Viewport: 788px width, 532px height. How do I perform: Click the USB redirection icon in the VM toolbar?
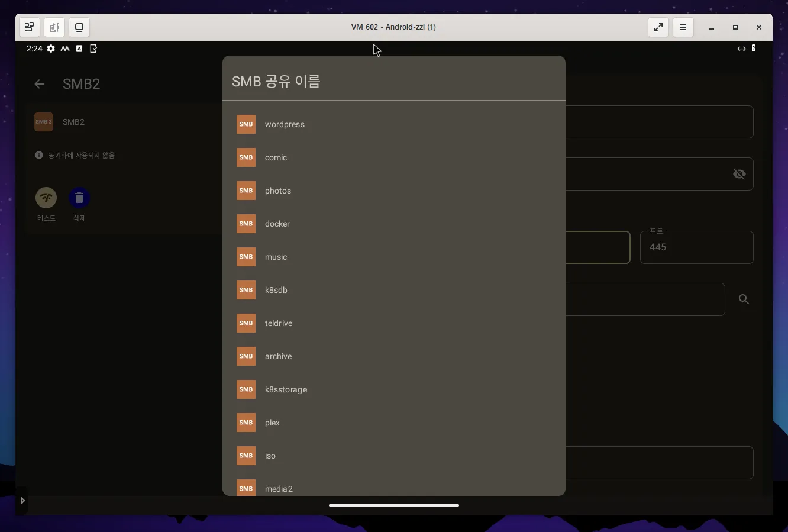pos(54,27)
